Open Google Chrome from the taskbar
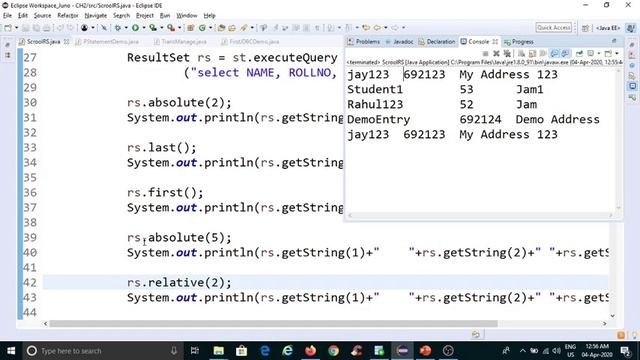Viewport: 640px width, 360px height. pos(333,351)
